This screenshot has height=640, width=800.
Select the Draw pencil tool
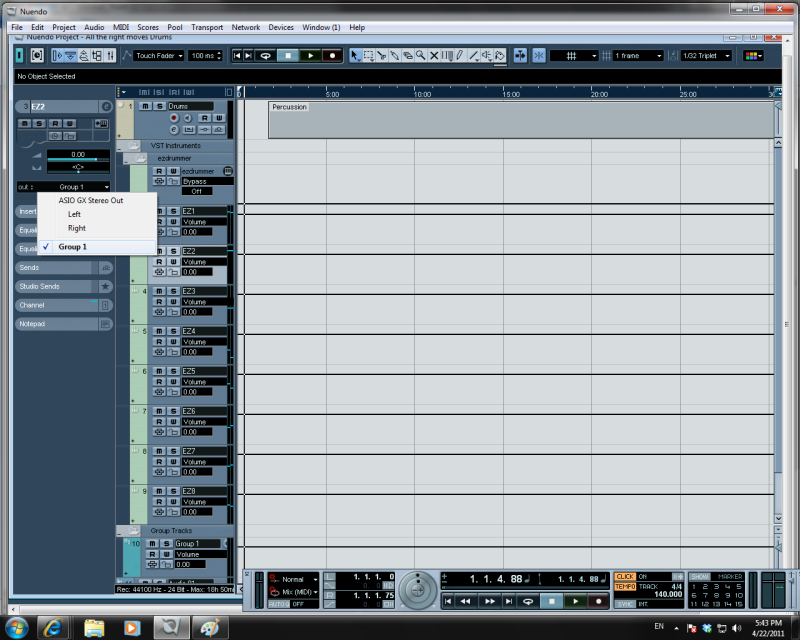click(460, 56)
